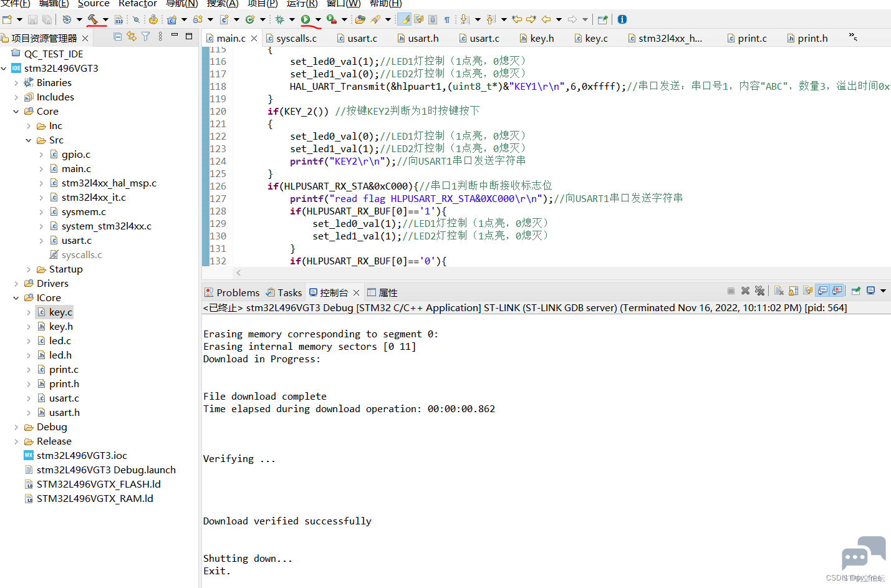Toggle console Word Wrap button
This screenshot has width=891, height=588.
[807, 291]
